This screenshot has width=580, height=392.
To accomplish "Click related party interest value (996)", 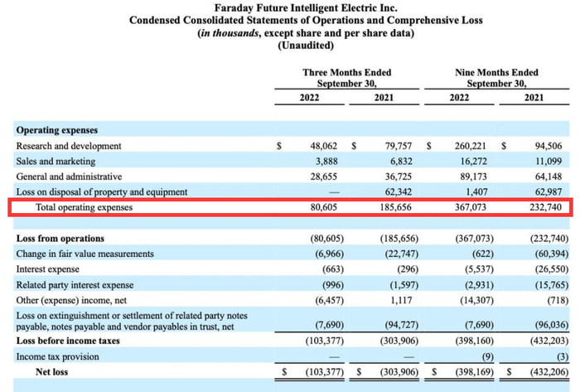I will click(x=333, y=285).
